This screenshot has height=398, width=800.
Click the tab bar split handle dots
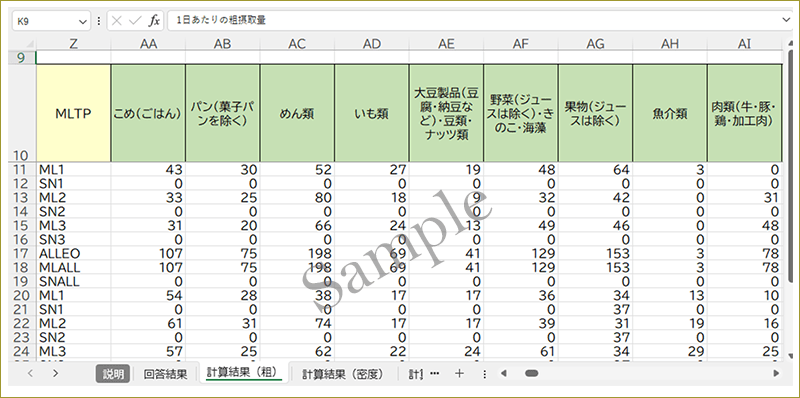pyautogui.click(x=485, y=374)
